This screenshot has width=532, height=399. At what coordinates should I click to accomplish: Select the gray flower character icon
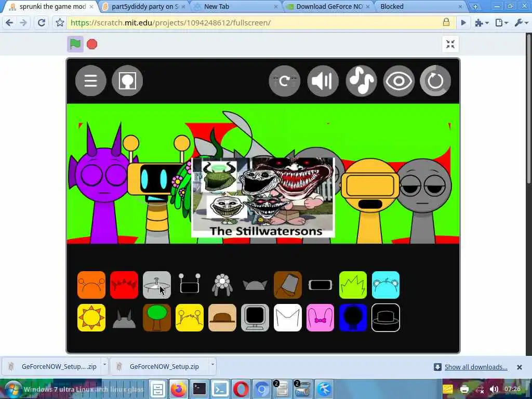(222, 284)
